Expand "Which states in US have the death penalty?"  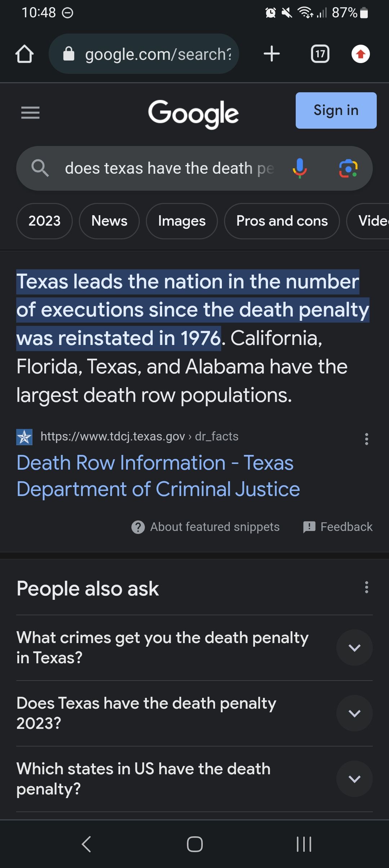pyautogui.click(x=354, y=779)
